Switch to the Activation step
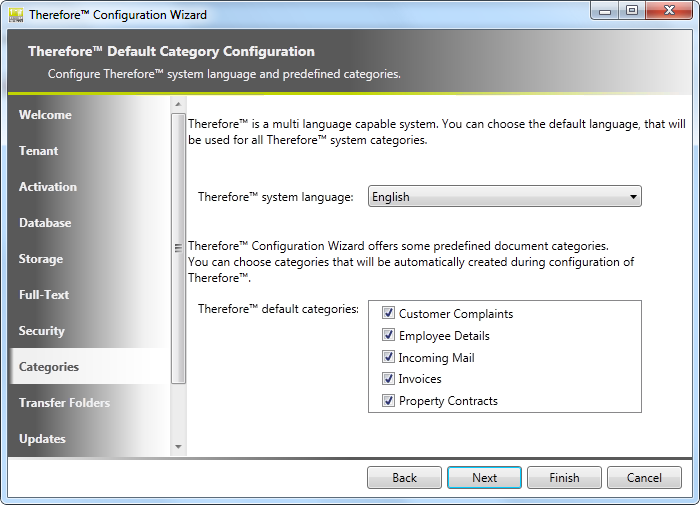Image resolution: width=700 pixels, height=505 pixels. point(48,187)
